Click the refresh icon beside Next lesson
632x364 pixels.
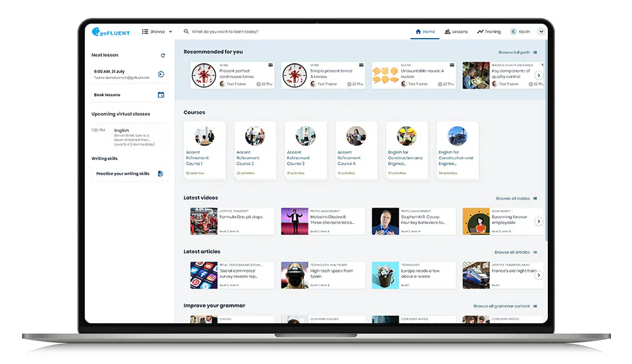[x=163, y=56]
